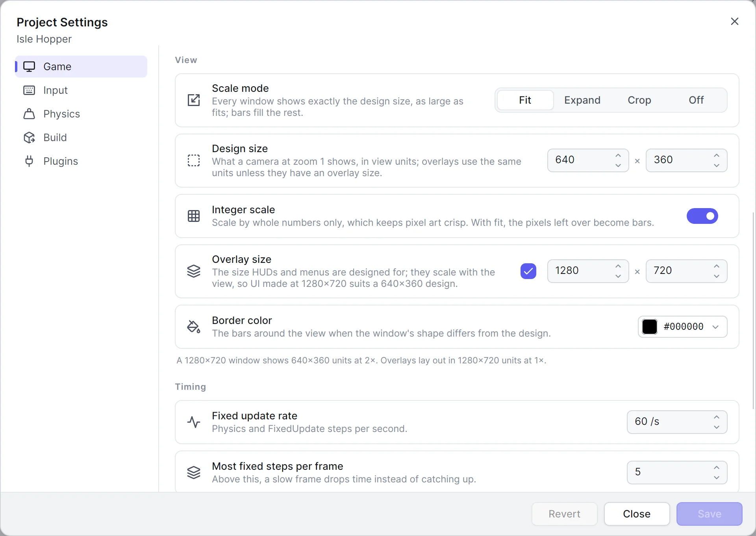This screenshot has width=756, height=536.
Task: Select the Crop scale mode
Action: (639, 100)
